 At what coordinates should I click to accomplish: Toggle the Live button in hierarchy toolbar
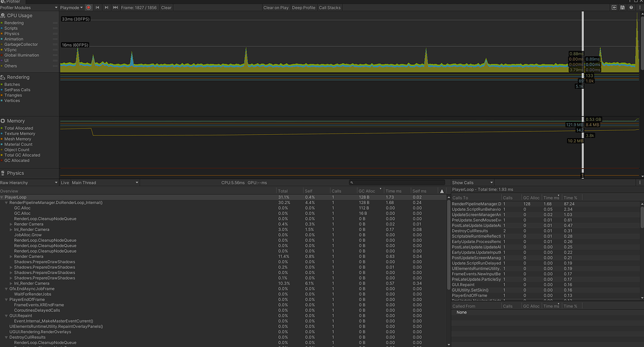point(65,183)
